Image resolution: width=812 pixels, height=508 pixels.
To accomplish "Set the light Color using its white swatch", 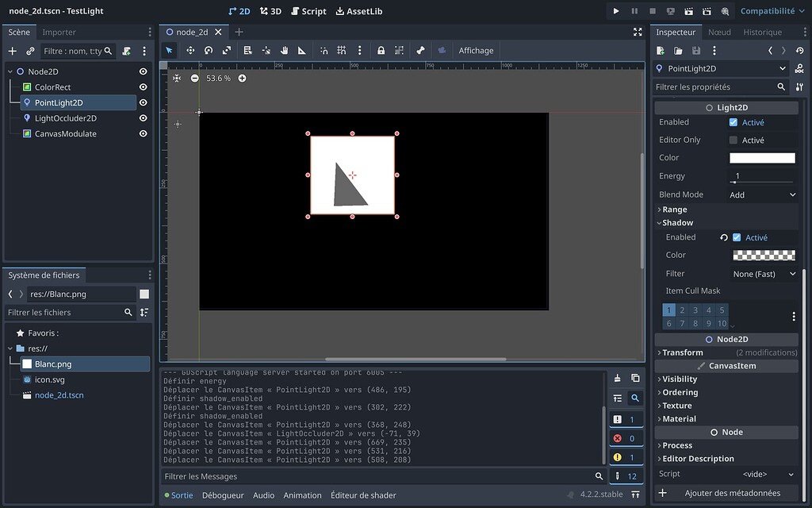I will [x=761, y=157].
